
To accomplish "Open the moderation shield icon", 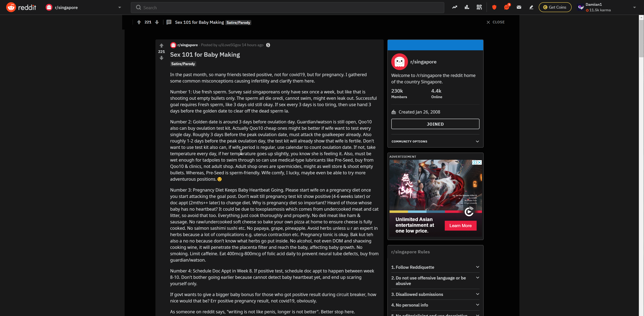I will point(494,7).
